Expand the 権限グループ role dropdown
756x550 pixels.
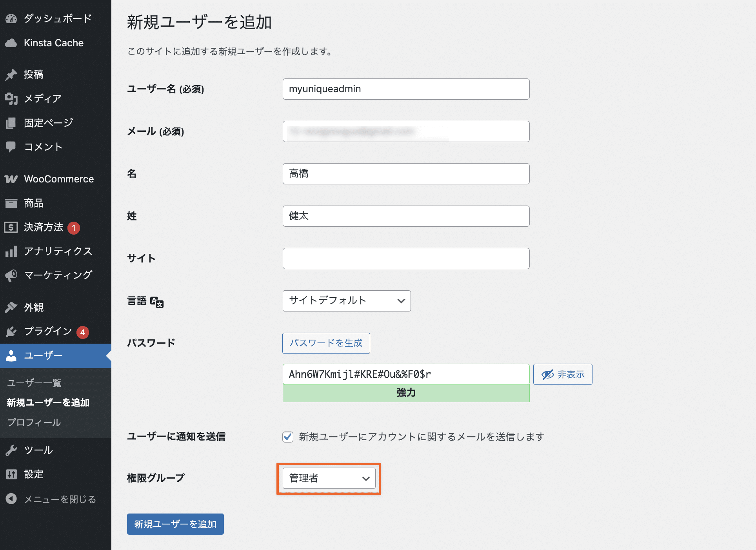click(x=329, y=478)
